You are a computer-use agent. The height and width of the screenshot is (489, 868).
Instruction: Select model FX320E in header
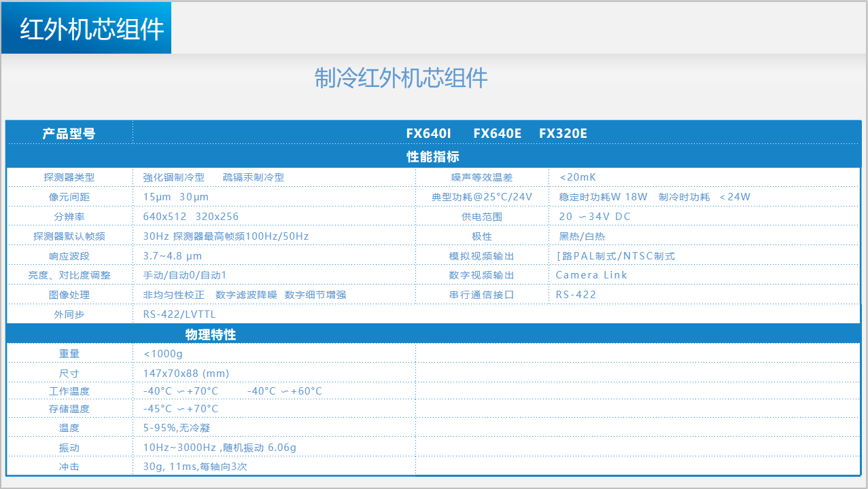point(563,134)
